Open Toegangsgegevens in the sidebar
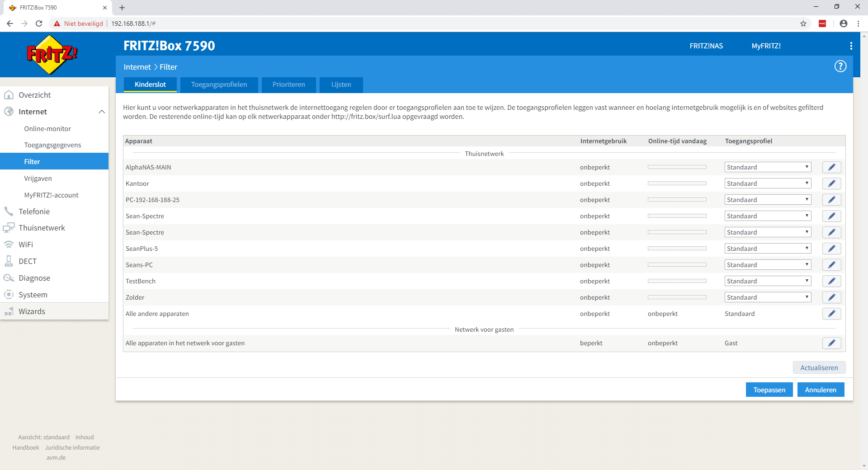868x470 pixels. coord(52,145)
